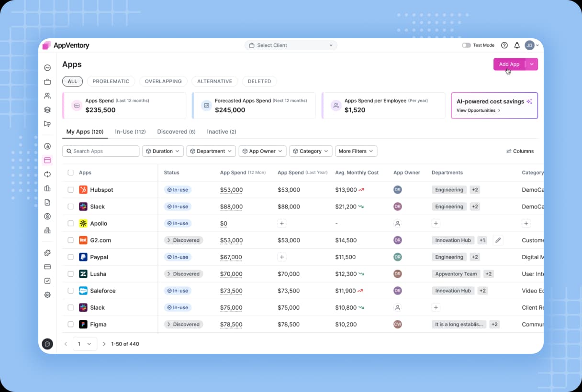Select the PROBLEMATIC filter chip
Image resolution: width=582 pixels, height=392 pixels.
pos(111,81)
